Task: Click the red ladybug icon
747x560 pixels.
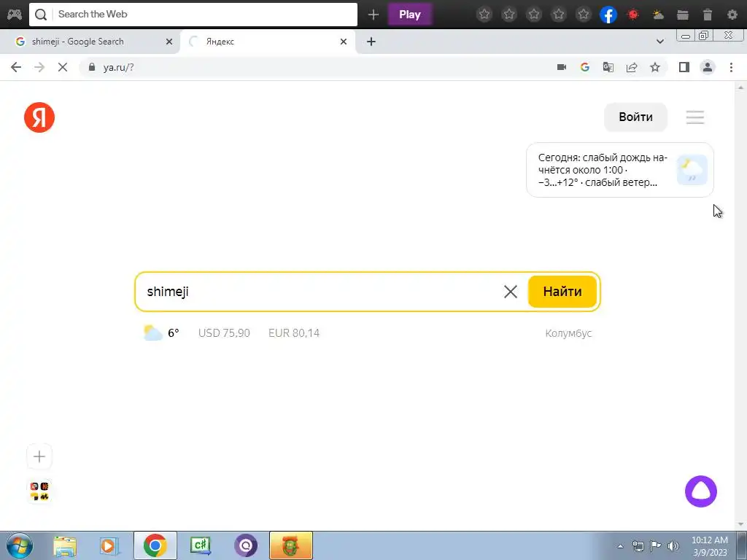Action: click(x=633, y=15)
